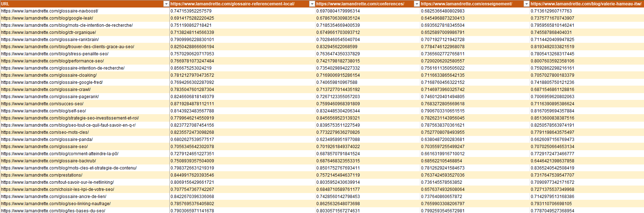Viewport: 644px width, 213px height.
Task: Click the glossaire-seo URL cell
Action: pos(85,147)
